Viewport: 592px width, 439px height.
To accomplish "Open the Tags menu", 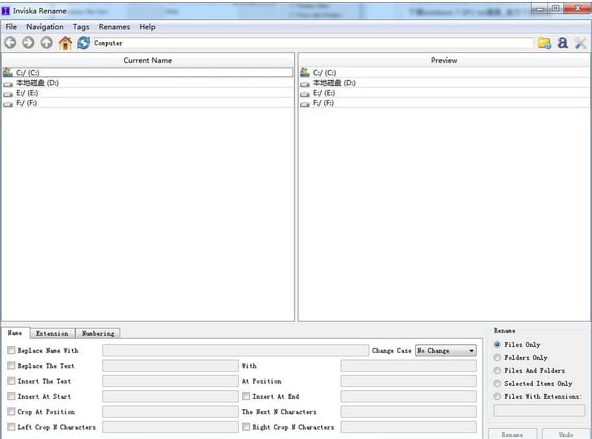I will click(81, 27).
